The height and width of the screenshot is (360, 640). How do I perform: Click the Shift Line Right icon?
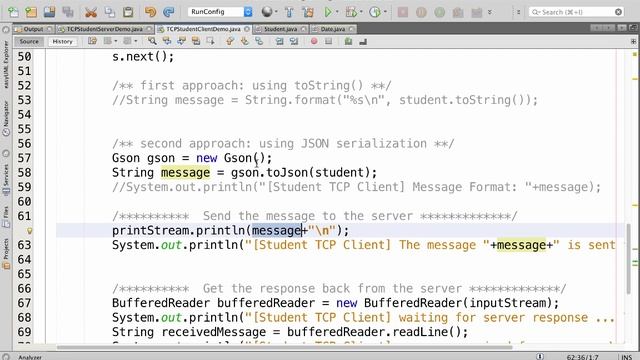294,41
